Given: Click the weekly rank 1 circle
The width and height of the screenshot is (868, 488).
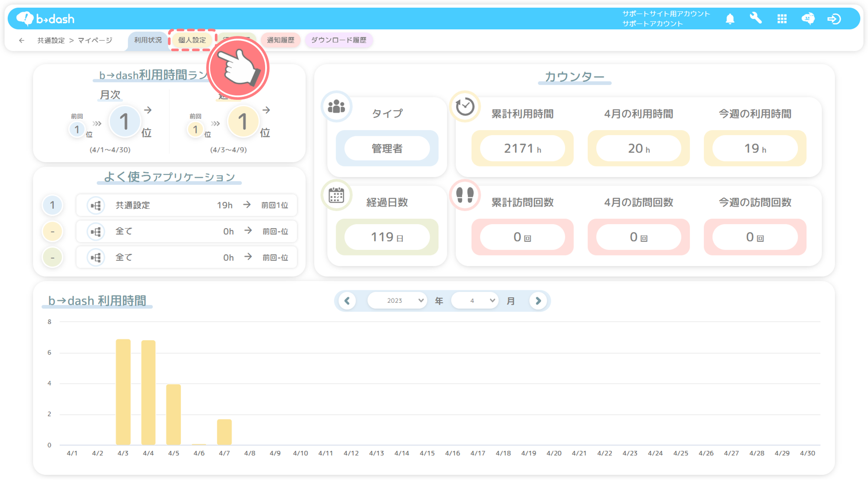Looking at the screenshot, I should [243, 122].
